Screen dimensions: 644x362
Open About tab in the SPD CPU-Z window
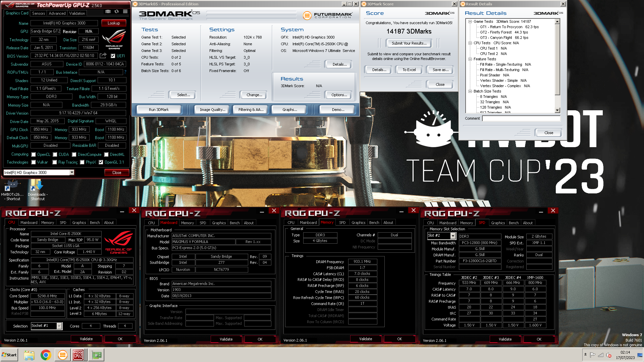click(528, 223)
